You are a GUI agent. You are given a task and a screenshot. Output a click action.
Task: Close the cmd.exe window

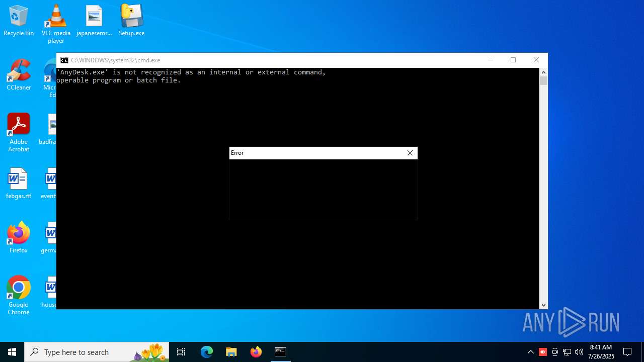click(x=536, y=60)
